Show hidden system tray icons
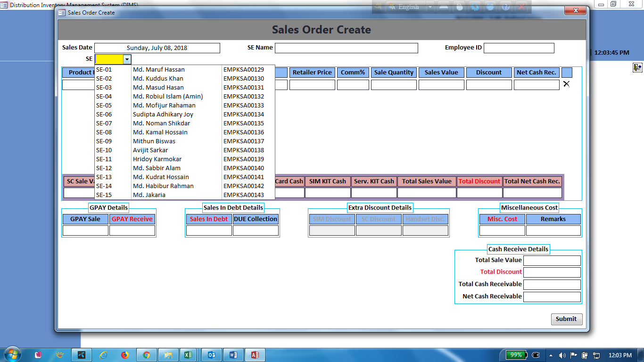The width and height of the screenshot is (644, 362). pos(551,355)
